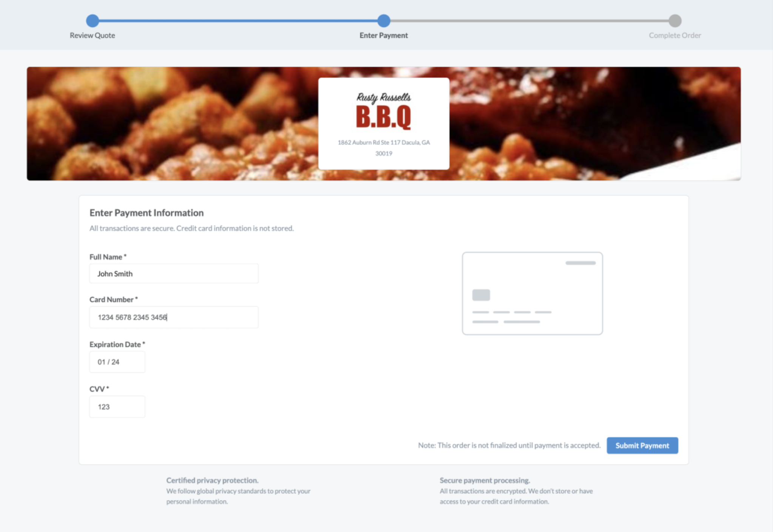Click the Enter Payment step indicator
Screen dimensions: 773x532
pos(383,21)
